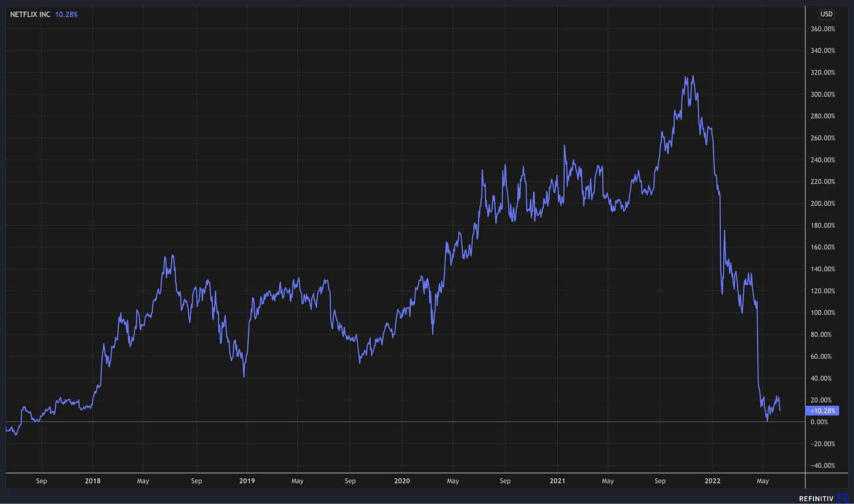The height and width of the screenshot is (504, 854).
Task: Click the 10.28% legend value
Action: click(x=66, y=14)
